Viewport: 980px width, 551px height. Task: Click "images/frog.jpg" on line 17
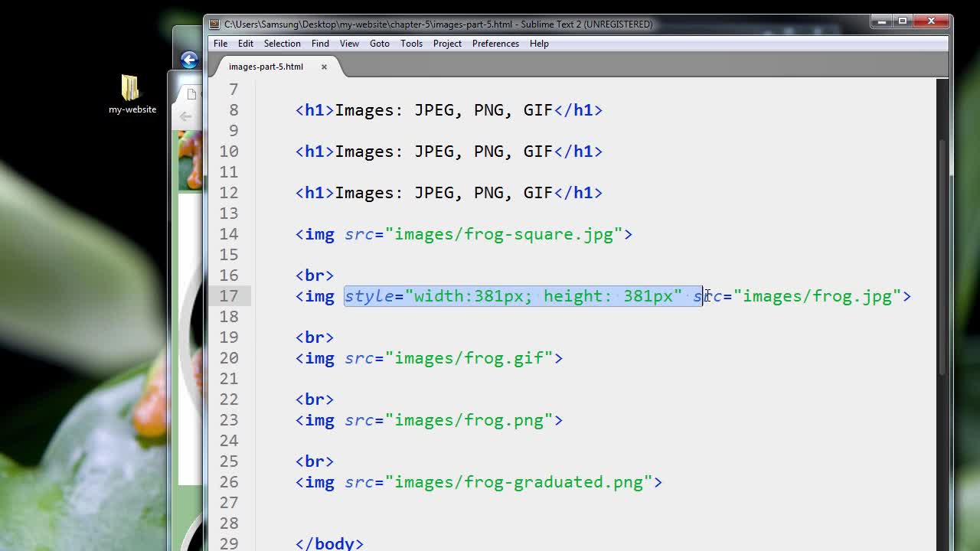coord(818,296)
